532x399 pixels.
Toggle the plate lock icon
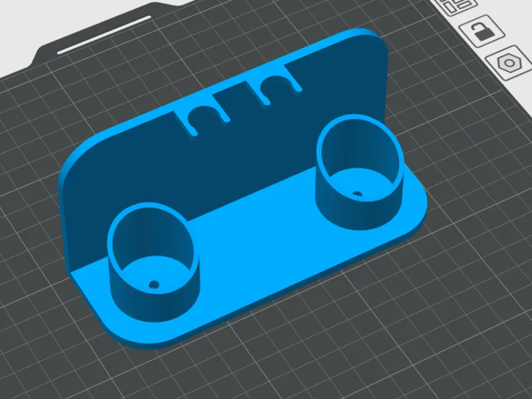481,32
